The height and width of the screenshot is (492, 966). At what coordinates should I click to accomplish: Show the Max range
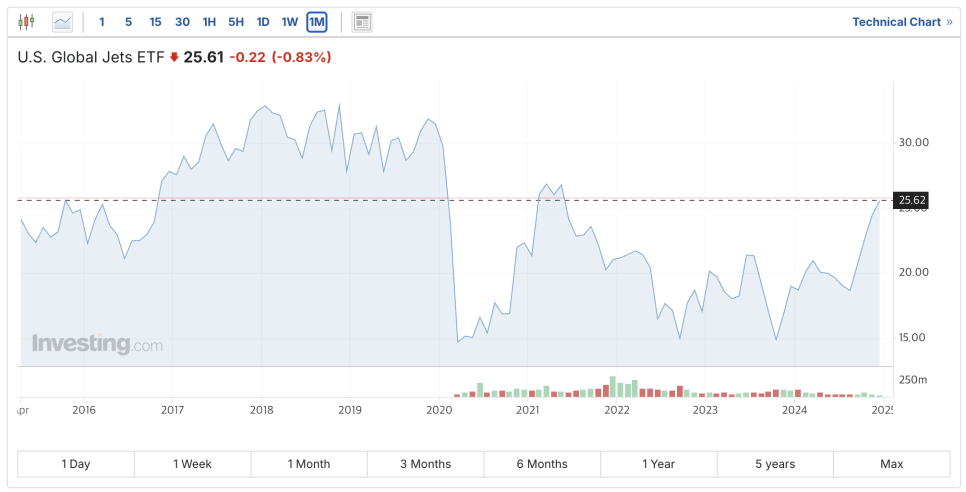(891, 464)
